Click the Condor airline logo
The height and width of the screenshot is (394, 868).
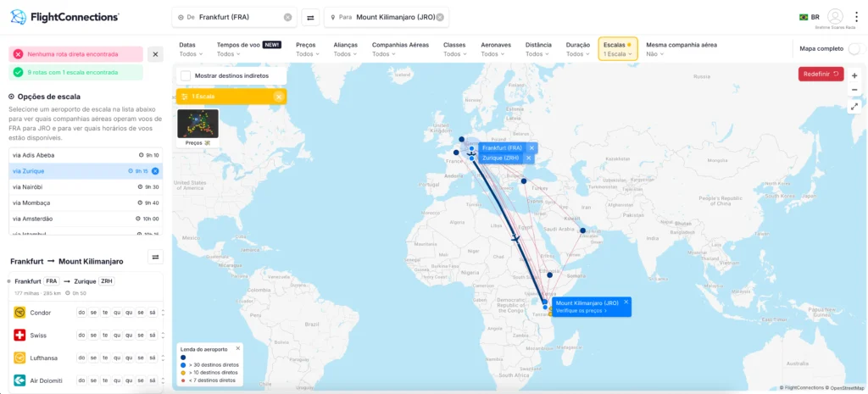tap(20, 313)
